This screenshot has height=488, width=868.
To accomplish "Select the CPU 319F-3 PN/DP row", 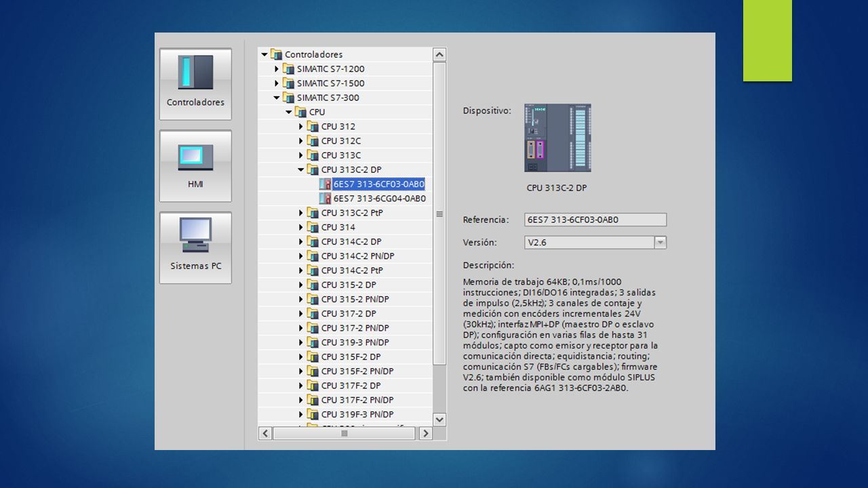I will pyautogui.click(x=346, y=414).
